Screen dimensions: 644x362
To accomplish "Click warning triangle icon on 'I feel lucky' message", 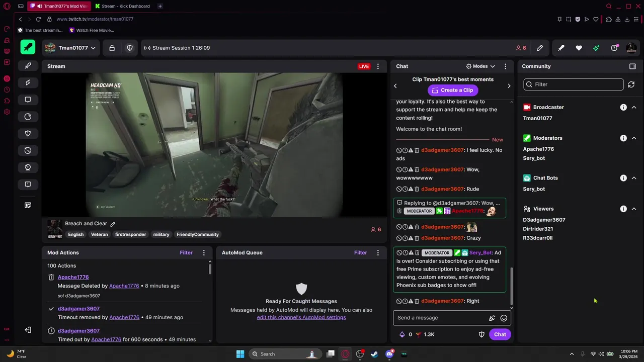I will pos(411,150).
